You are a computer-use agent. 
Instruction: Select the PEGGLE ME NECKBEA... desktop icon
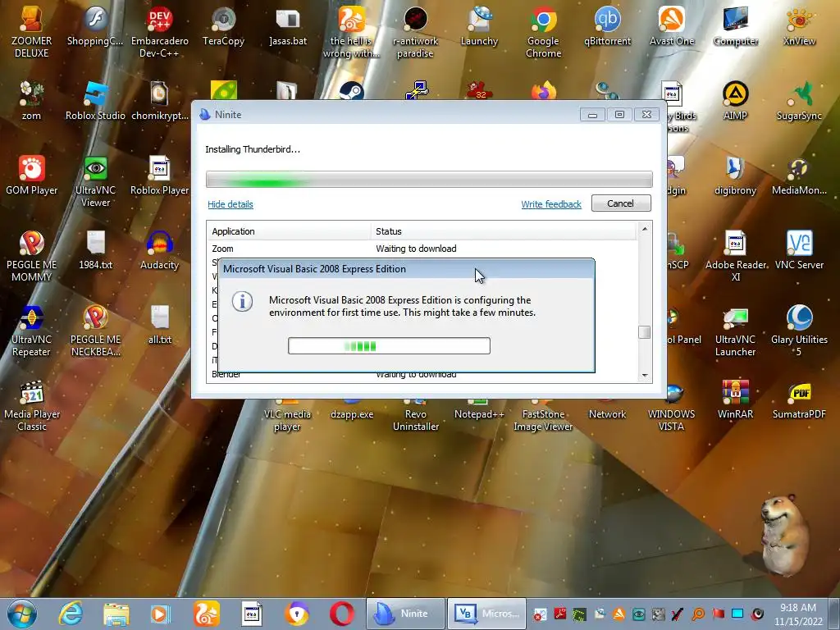click(x=95, y=330)
